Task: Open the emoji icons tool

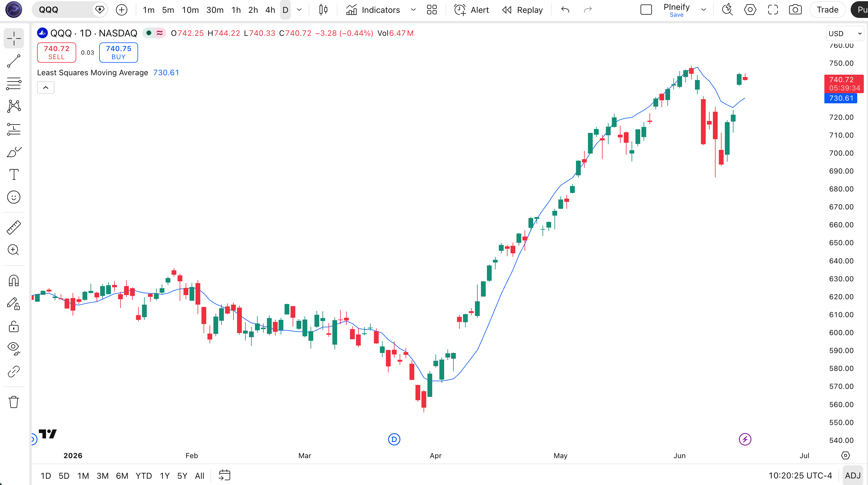Action: (x=14, y=197)
